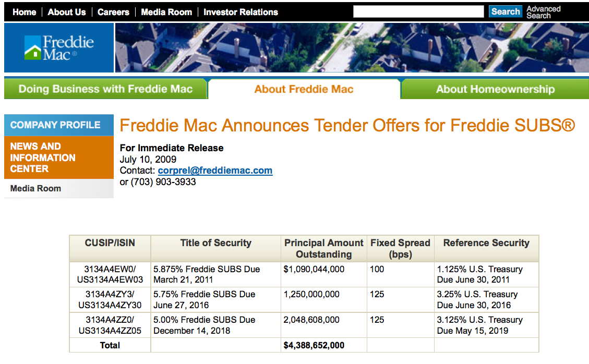Open the Media Room navigation item

pos(166,11)
